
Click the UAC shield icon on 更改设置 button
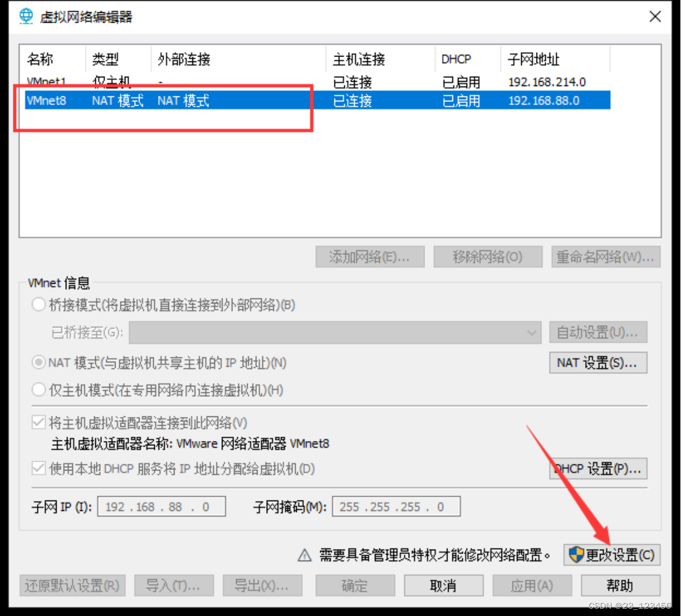tap(575, 555)
